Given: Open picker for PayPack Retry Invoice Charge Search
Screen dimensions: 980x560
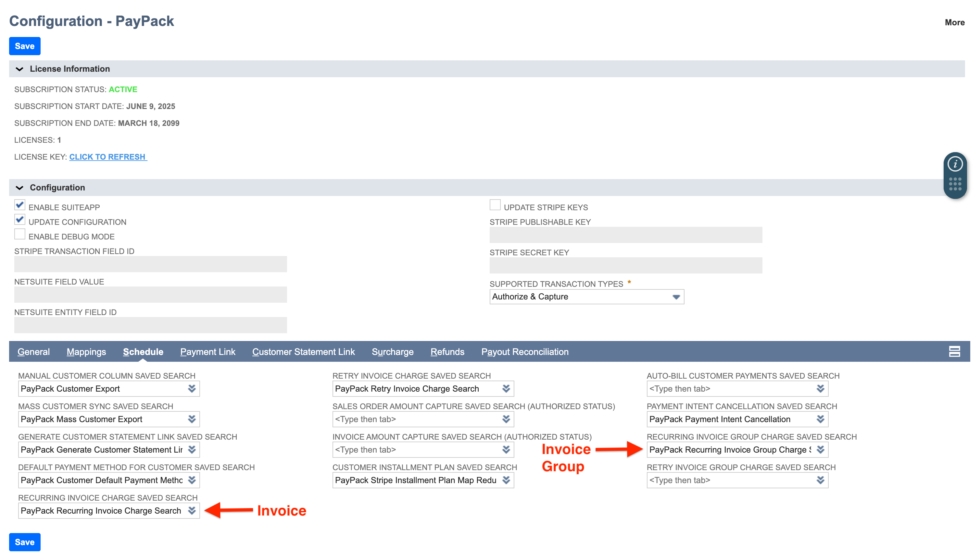Looking at the screenshot, I should [x=506, y=388].
